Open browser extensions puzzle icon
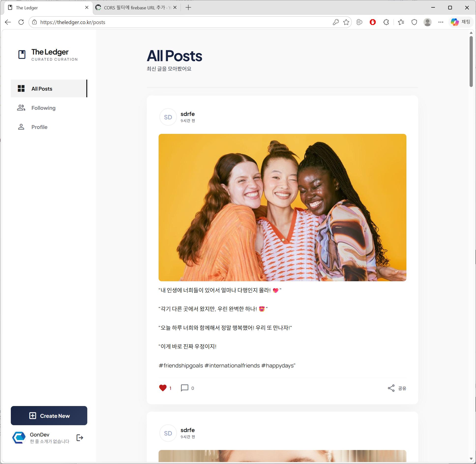The height and width of the screenshot is (464, 476). click(x=386, y=22)
